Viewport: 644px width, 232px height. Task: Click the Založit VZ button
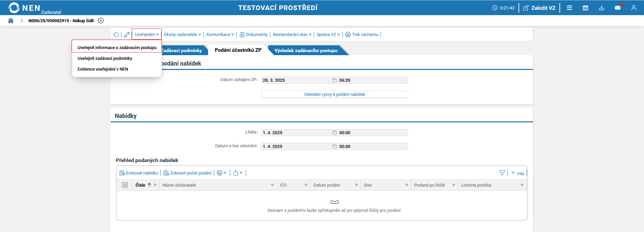[539, 8]
